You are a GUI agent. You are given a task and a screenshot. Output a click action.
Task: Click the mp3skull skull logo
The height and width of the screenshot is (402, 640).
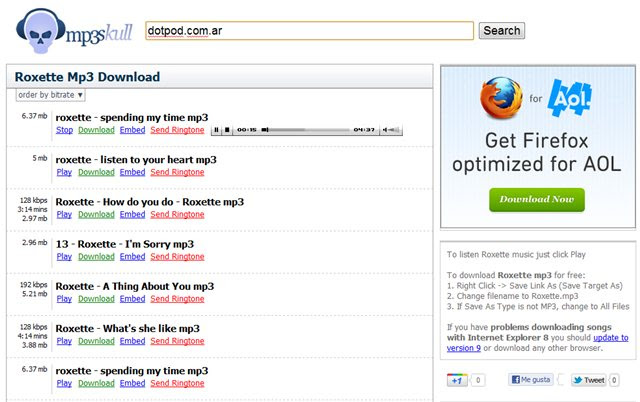pos(40,31)
